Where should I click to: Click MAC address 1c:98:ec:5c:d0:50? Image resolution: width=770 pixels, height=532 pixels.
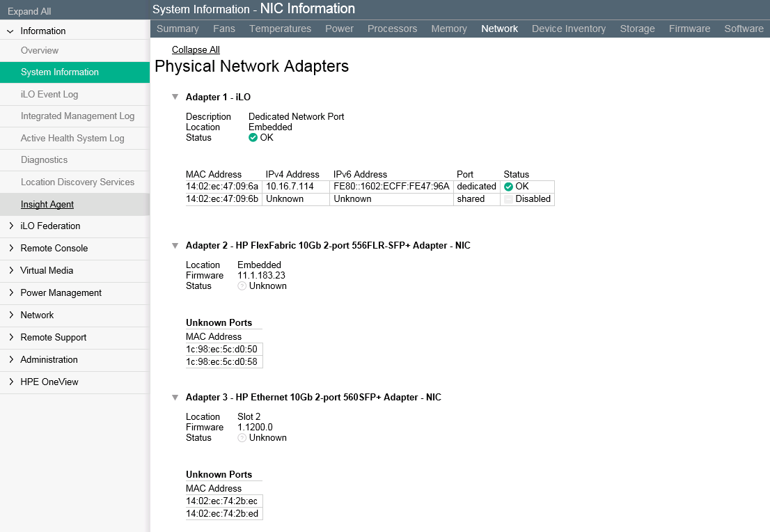click(x=221, y=350)
